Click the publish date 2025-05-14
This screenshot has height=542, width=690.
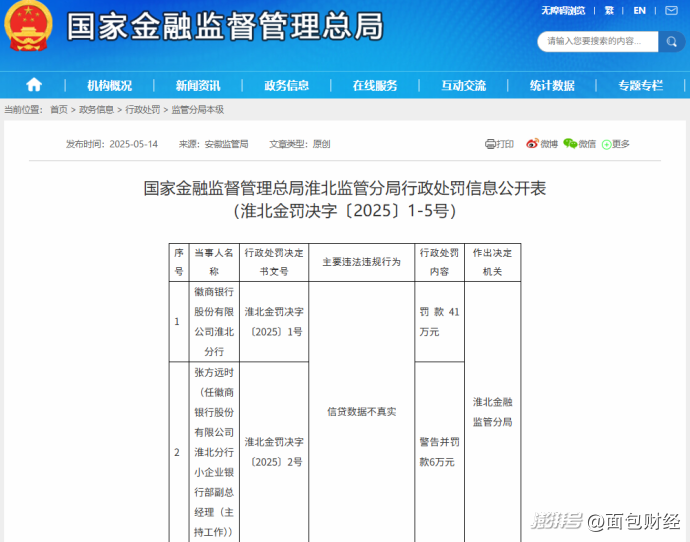(133, 144)
